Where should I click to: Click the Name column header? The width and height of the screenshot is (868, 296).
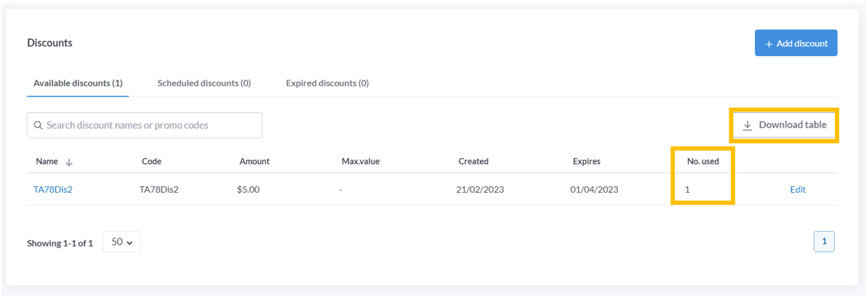tap(47, 162)
